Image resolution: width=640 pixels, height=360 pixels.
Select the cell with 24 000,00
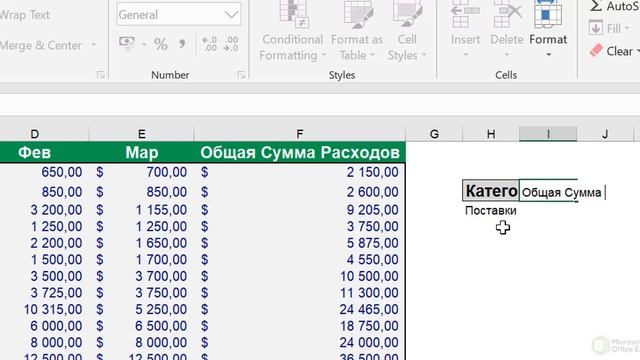click(x=300, y=343)
